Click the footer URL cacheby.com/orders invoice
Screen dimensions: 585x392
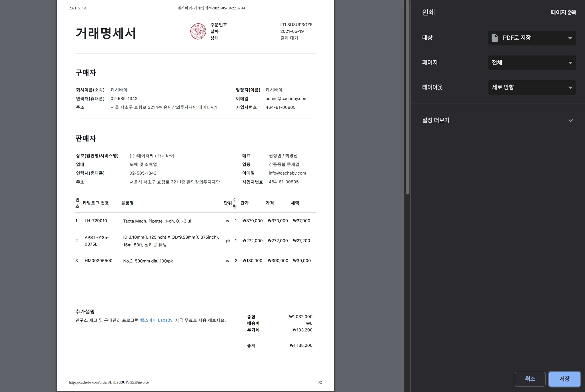point(109,382)
